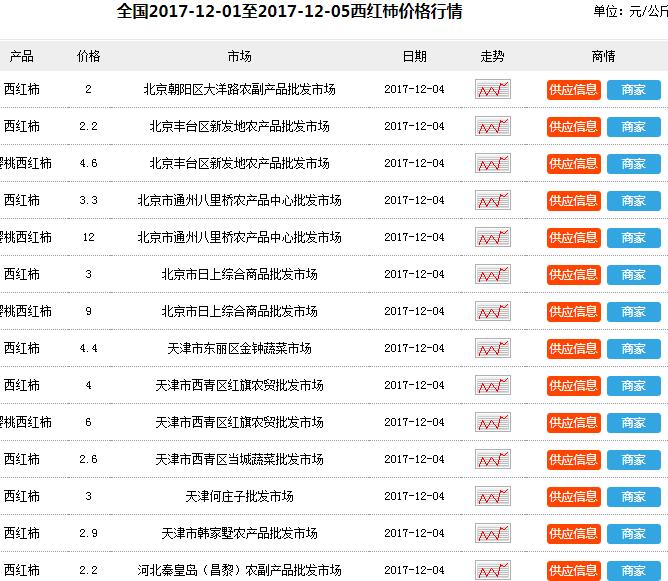This screenshot has height=581, width=668.
Task: View trend chart for price 12 row
Action: tap(492, 238)
